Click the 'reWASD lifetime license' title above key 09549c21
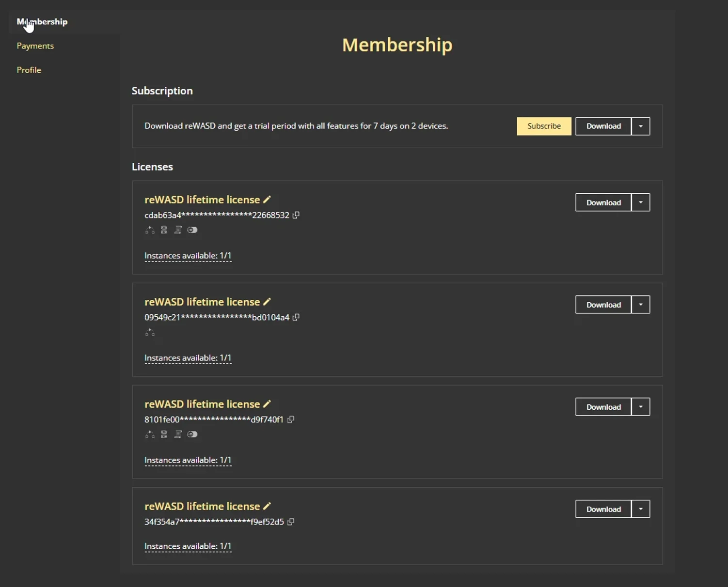728x587 pixels. tap(202, 302)
